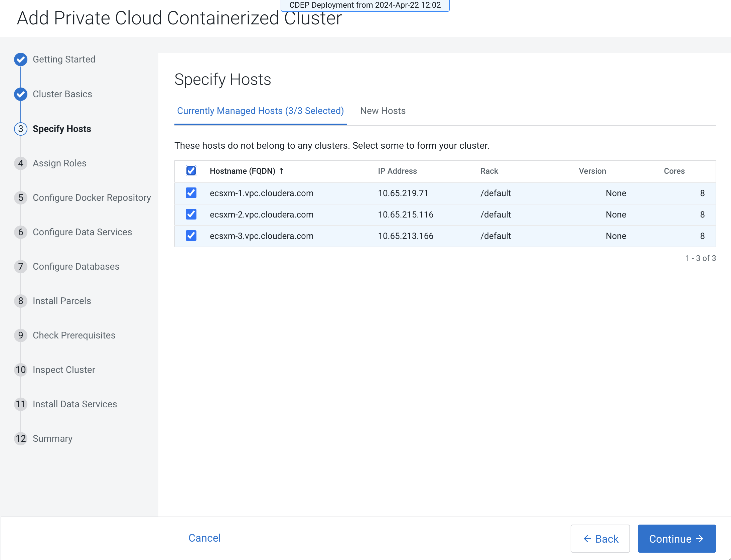Select the Install Parcels step label
The image size is (731, 560).
[x=62, y=301]
